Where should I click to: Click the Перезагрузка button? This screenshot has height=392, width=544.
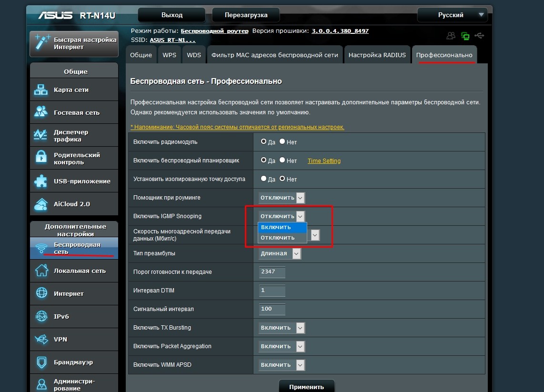coord(246,15)
